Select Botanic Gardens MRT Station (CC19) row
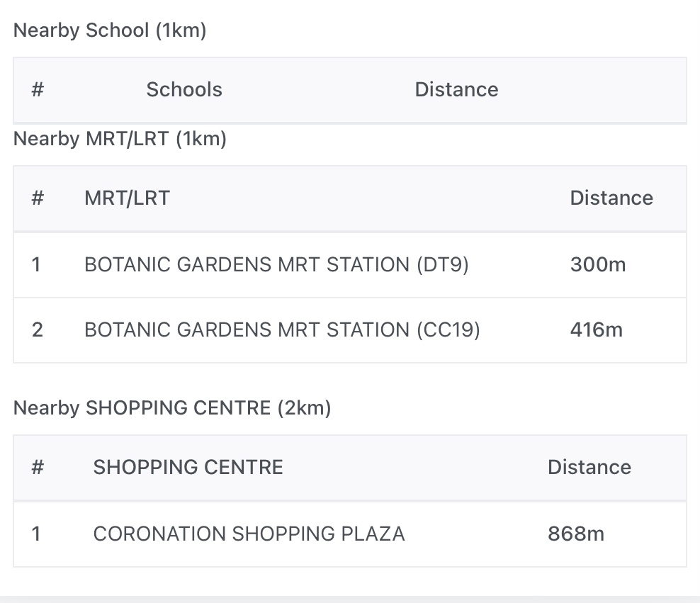This screenshot has width=700, height=603. click(x=282, y=330)
